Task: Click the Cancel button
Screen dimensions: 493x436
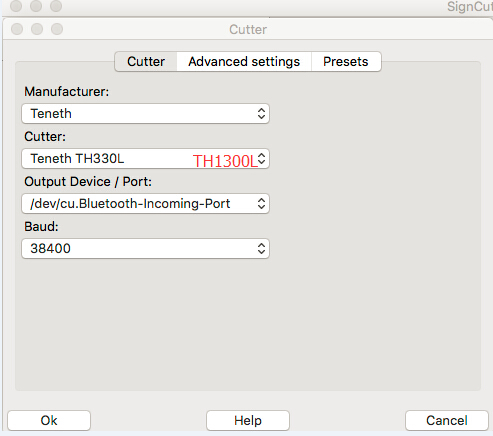Action: point(447,421)
